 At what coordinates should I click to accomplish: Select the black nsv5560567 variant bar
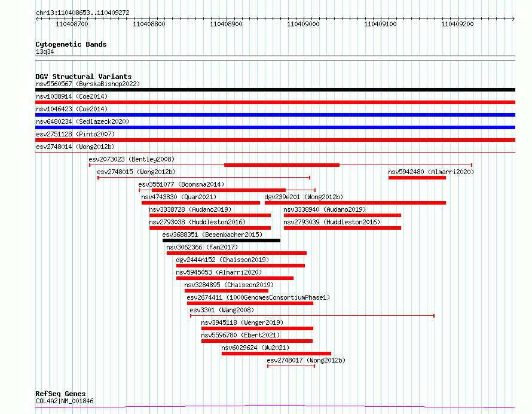coord(275,90)
